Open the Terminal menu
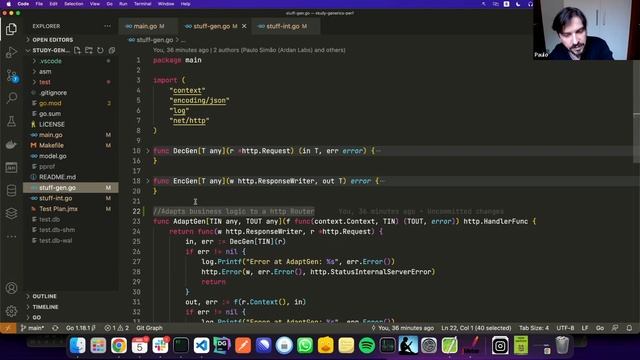Screen dimensions: 640x360 [x=142, y=4]
